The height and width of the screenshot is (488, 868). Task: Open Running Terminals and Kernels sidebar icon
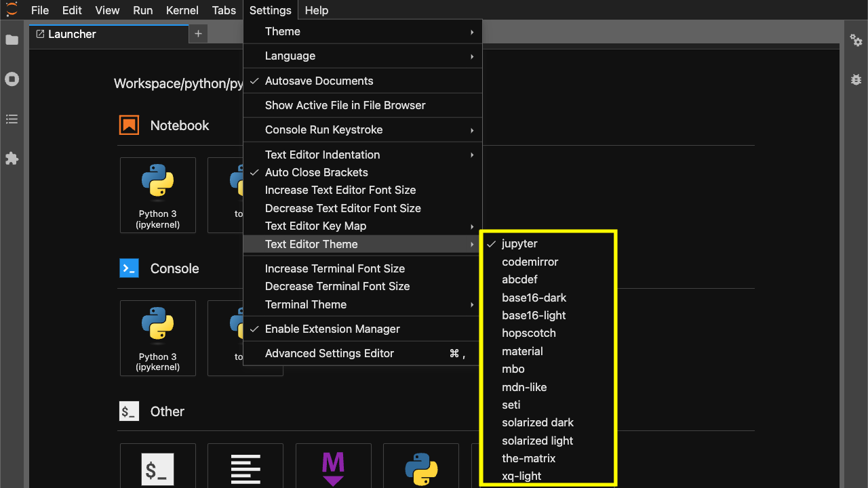(x=12, y=79)
